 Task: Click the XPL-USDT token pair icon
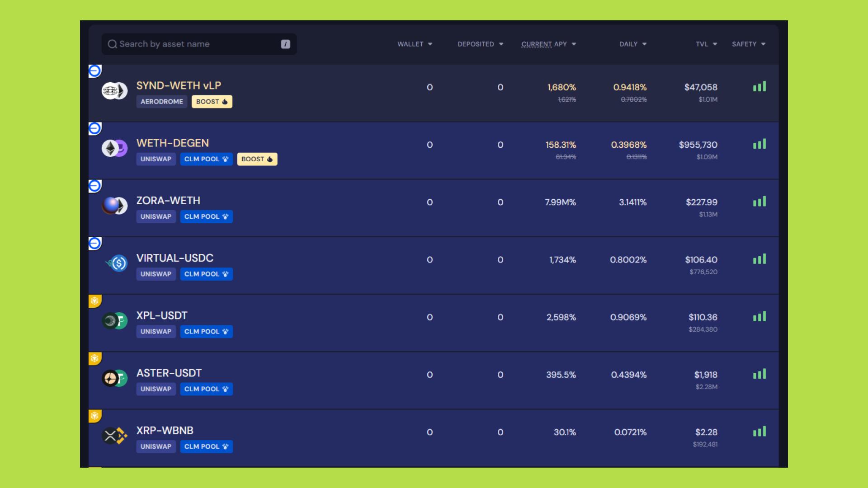coord(114,321)
